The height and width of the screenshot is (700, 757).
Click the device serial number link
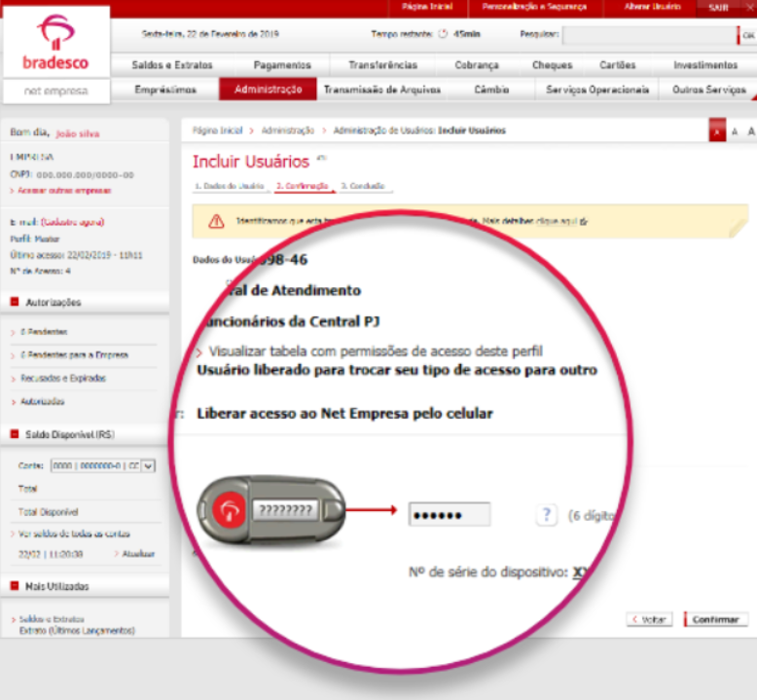[580, 572]
